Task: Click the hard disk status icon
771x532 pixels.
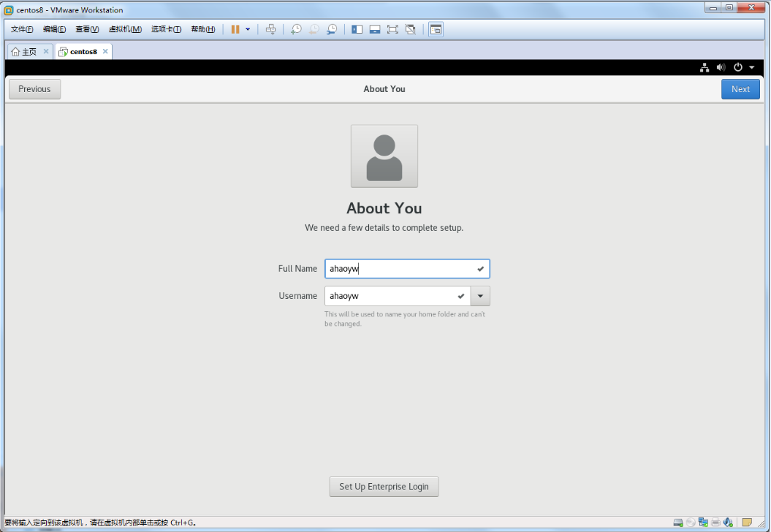Action: click(x=678, y=522)
